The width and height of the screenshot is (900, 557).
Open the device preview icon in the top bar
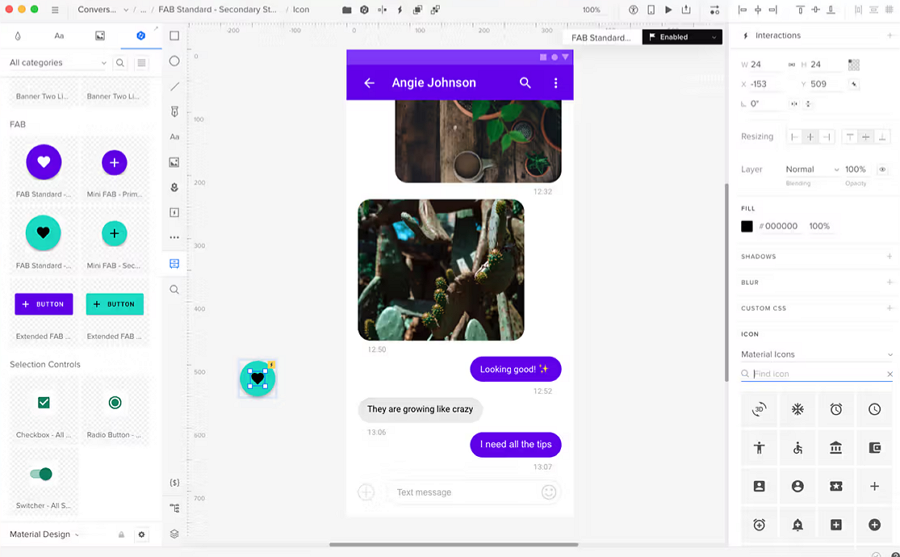tap(651, 10)
